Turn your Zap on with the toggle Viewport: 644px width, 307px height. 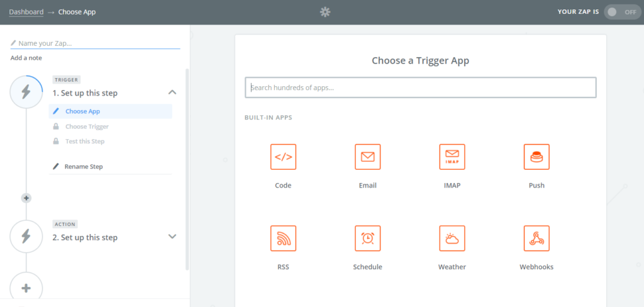(x=622, y=12)
